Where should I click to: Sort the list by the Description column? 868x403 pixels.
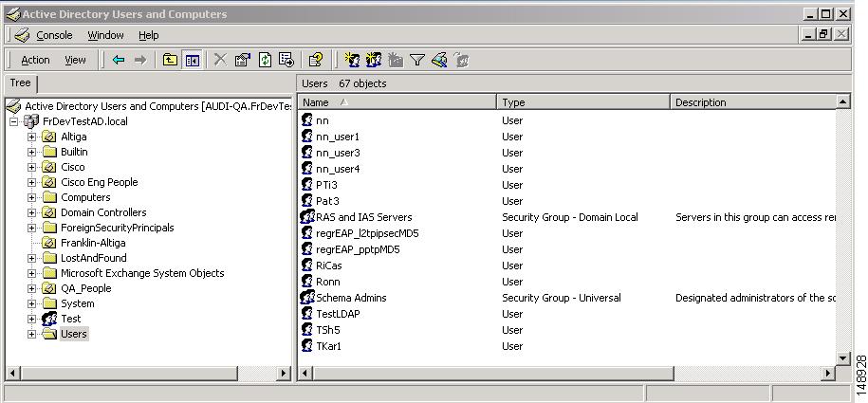[x=752, y=101]
